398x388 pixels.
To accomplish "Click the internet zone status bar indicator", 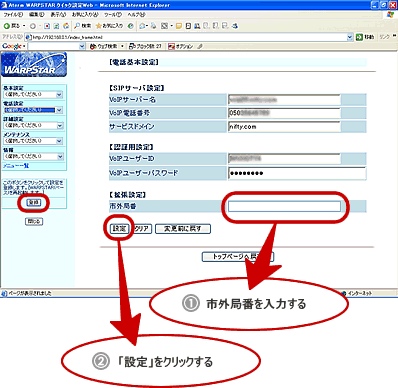I will click(x=357, y=293).
